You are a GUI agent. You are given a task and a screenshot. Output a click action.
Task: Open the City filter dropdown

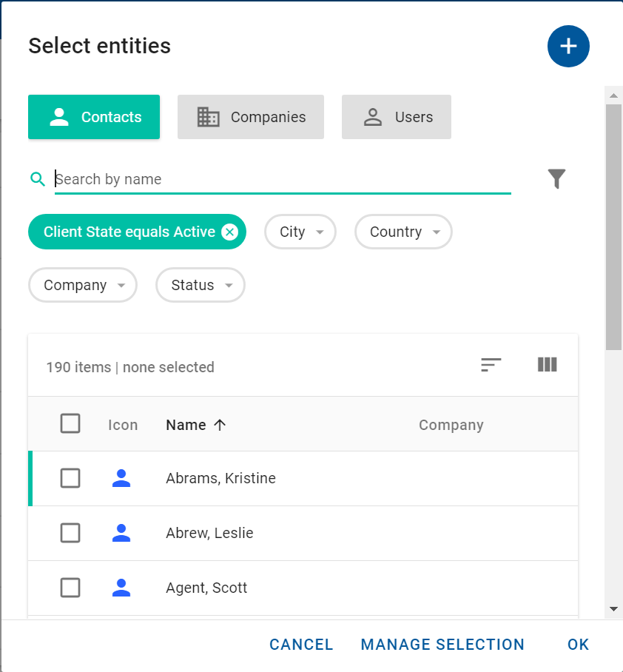300,232
